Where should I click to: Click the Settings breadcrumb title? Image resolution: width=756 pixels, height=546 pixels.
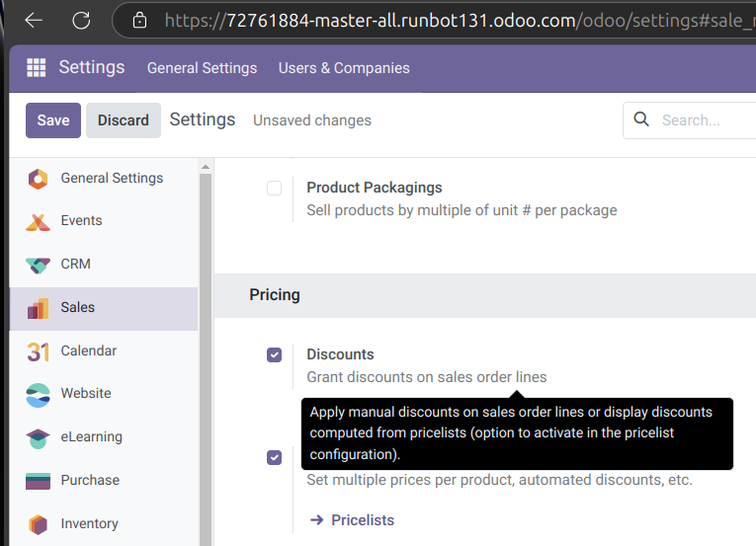pyautogui.click(x=203, y=119)
